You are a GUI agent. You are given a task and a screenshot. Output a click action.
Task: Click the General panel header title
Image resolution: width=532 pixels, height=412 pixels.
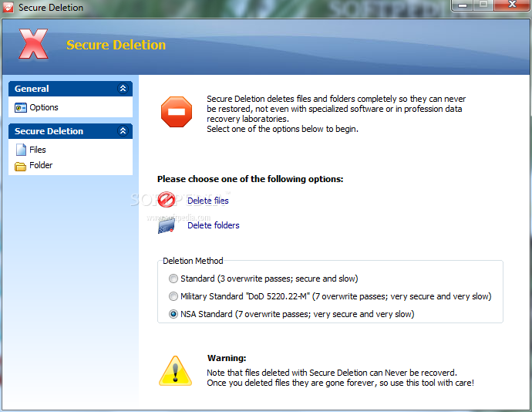click(x=32, y=89)
